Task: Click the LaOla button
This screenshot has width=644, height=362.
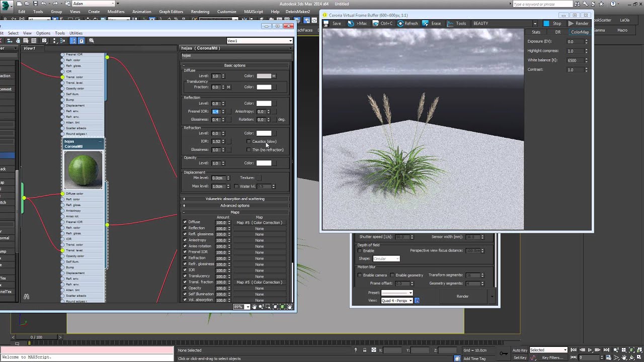Action: [624, 21]
